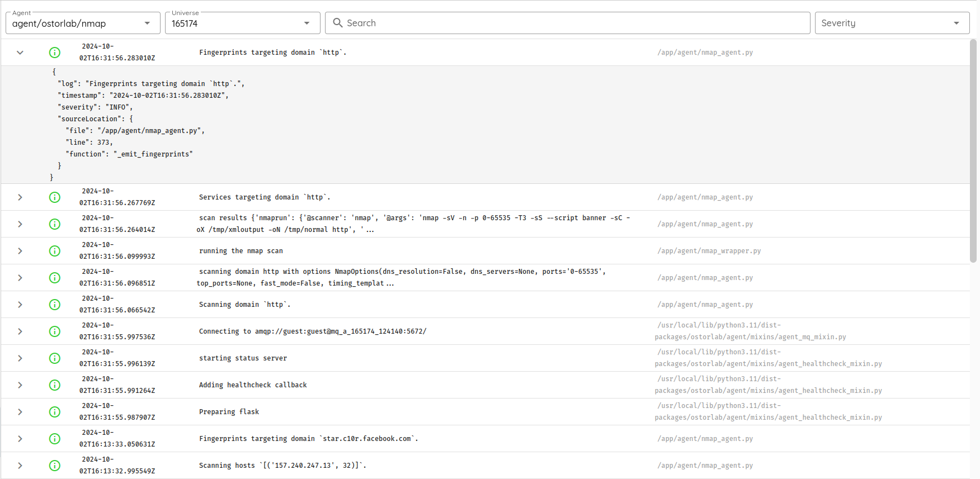Click info icon on 'Services targeting domain' row
980x479 pixels.
click(x=55, y=197)
